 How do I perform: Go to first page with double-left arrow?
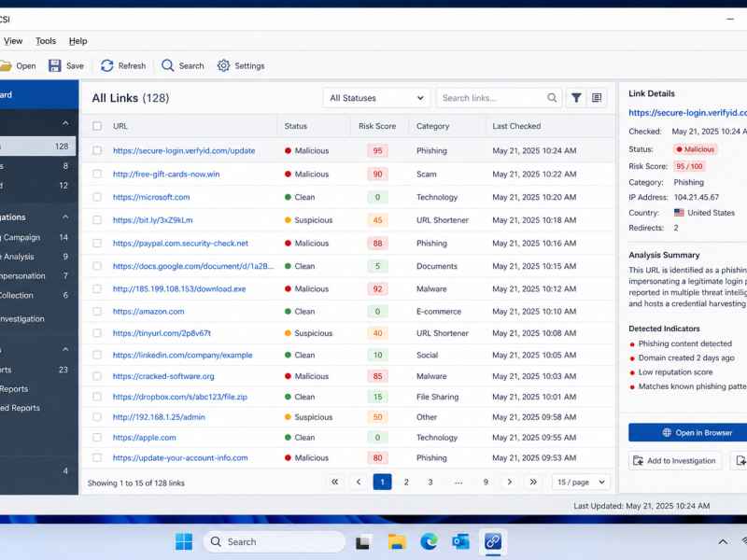click(x=335, y=482)
